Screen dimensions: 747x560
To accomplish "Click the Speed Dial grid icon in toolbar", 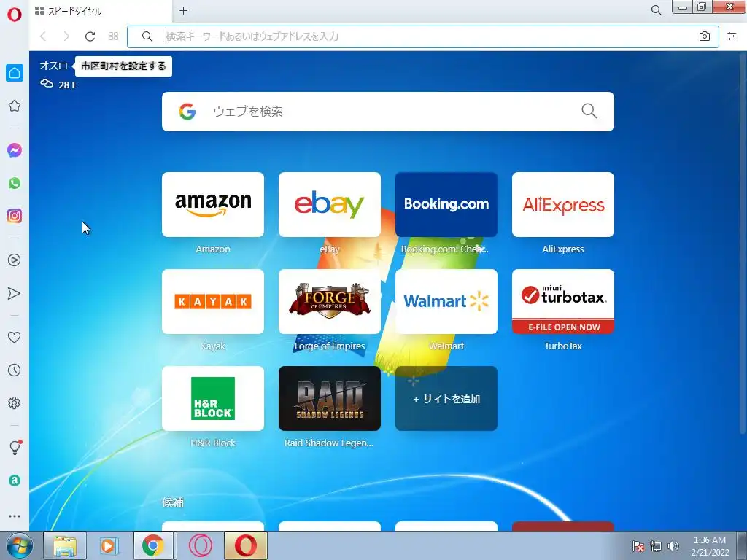I will [113, 36].
